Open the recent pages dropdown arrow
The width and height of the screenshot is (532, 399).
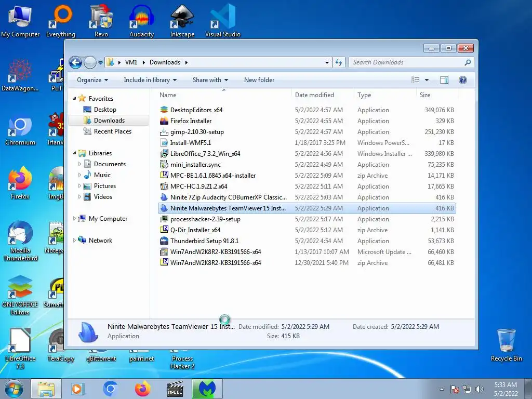point(100,63)
